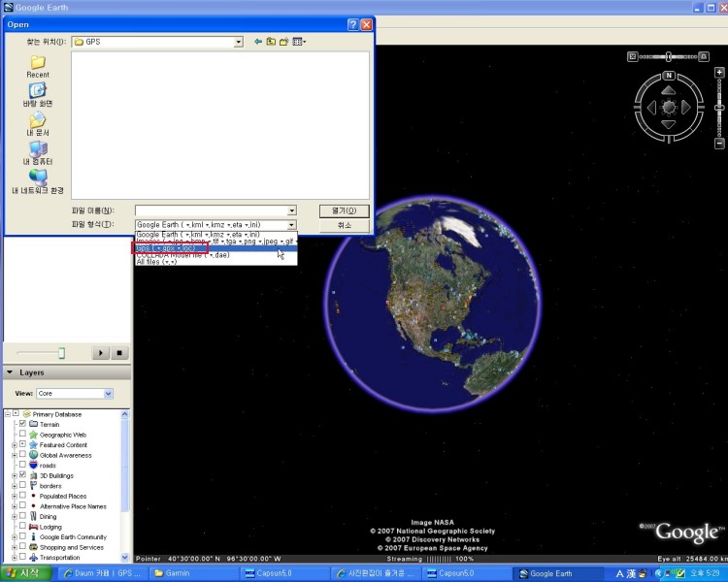This screenshot has width=728, height=582.
Task: Click the Transportation airplane icon
Action: point(33,558)
